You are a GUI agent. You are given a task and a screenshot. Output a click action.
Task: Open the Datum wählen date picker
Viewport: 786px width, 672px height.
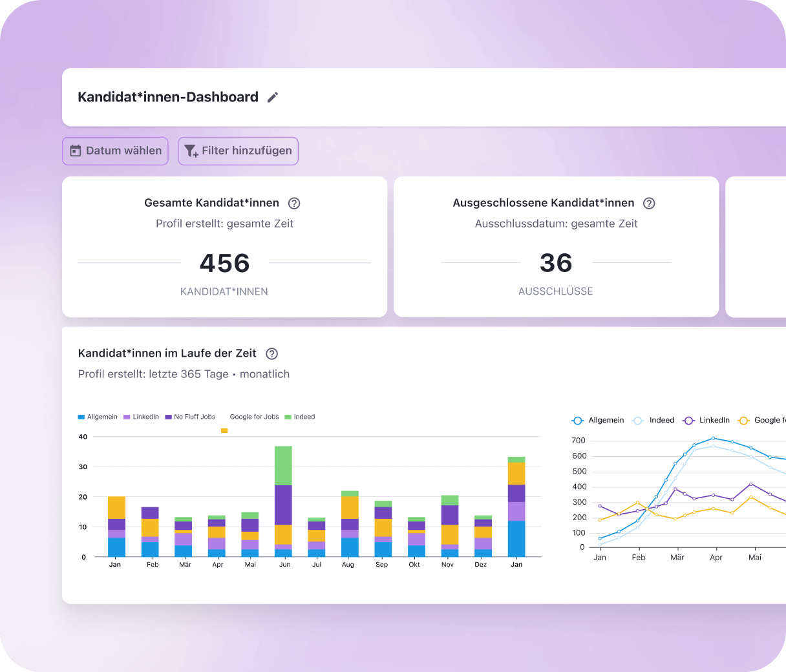pos(115,151)
